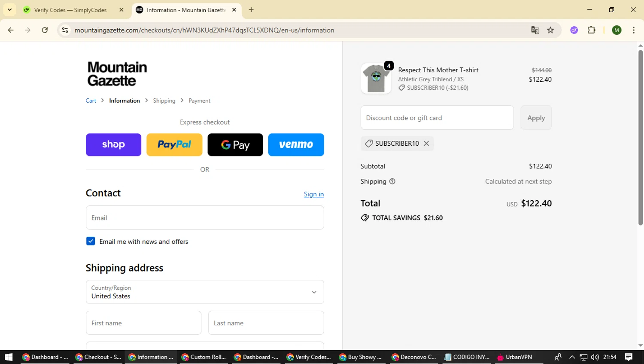Click the browser forward arrow

[x=27, y=30]
